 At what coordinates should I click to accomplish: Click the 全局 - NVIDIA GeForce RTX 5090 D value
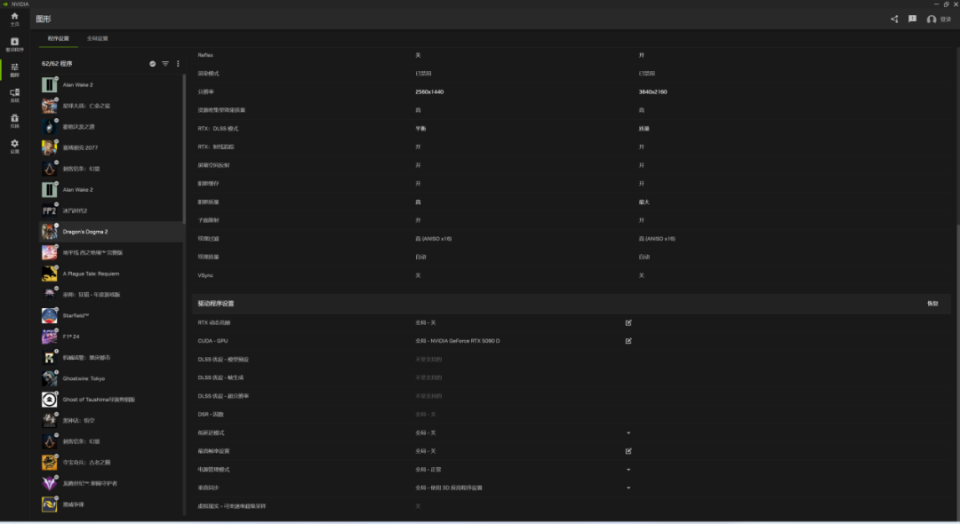coord(457,341)
